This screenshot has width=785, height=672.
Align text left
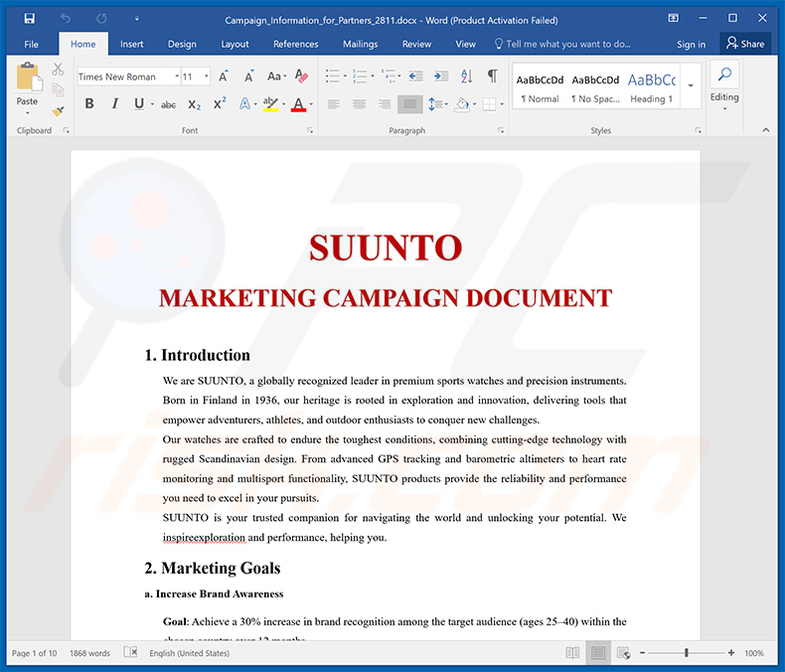334,104
